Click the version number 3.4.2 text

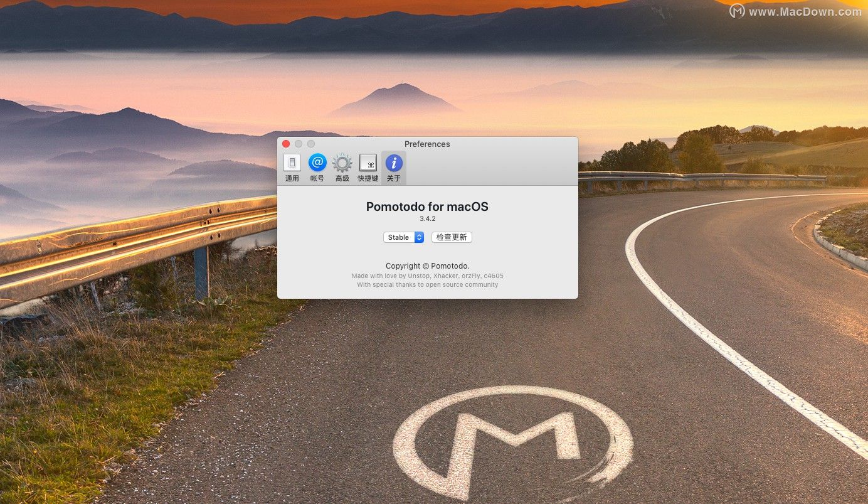pos(428,218)
